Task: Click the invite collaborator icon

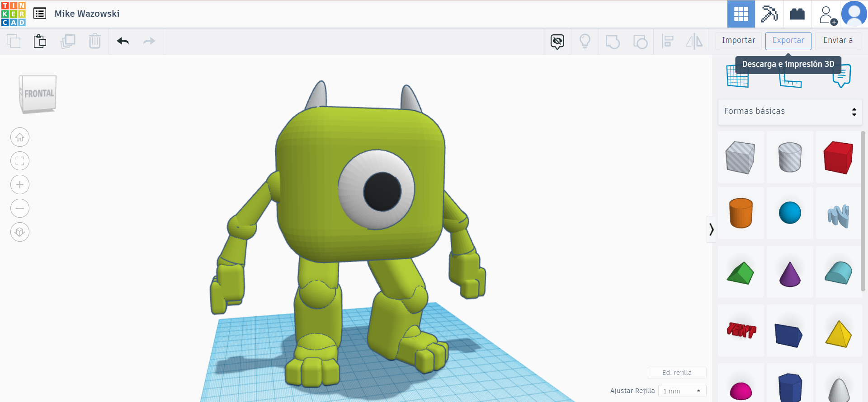Action: coord(827,15)
